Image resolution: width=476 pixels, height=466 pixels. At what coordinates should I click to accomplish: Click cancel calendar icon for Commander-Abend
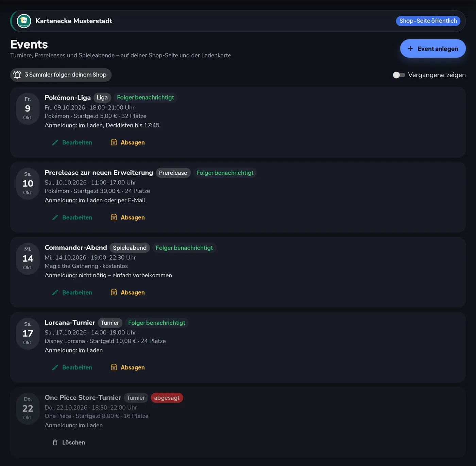[114, 292]
